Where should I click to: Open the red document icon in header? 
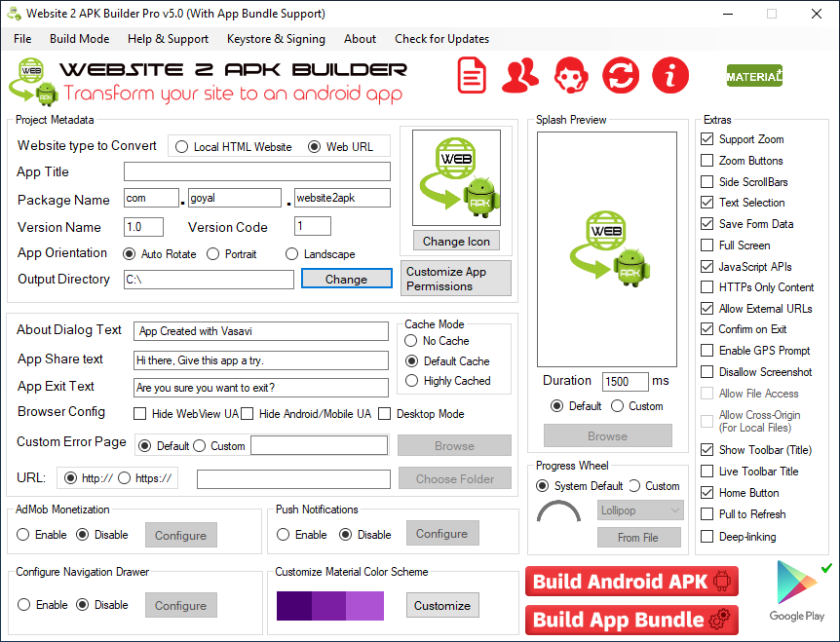point(472,75)
